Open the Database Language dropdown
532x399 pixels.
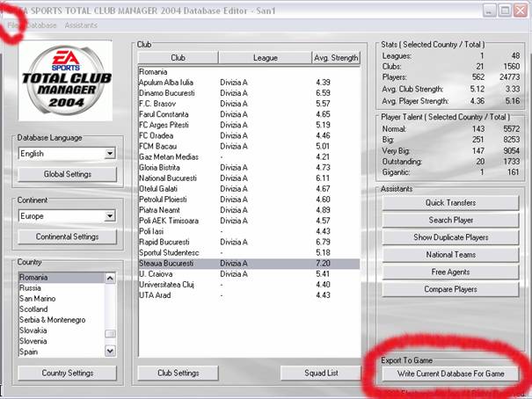pyautogui.click(x=109, y=154)
